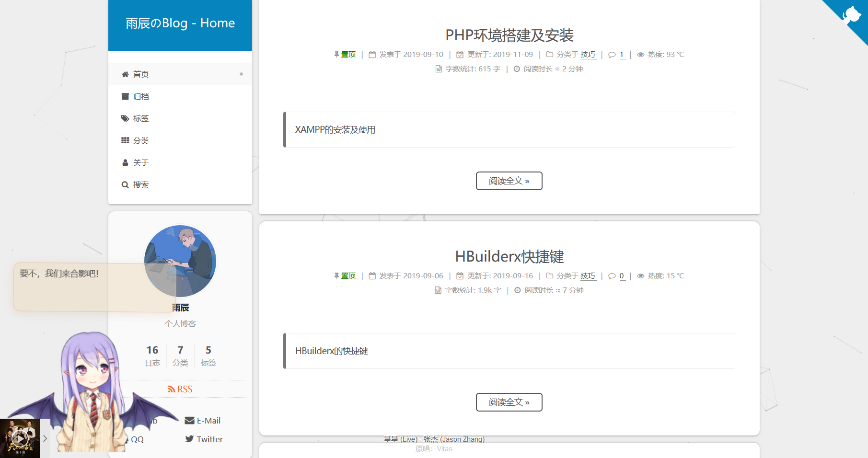The height and width of the screenshot is (458, 868).
Task: Click the clock icon beside 阅读时长 ≈ 7 分钟
Action: click(x=518, y=290)
